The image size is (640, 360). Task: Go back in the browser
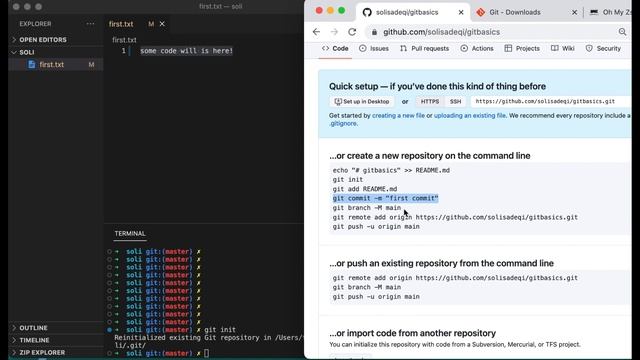pyautogui.click(x=316, y=32)
